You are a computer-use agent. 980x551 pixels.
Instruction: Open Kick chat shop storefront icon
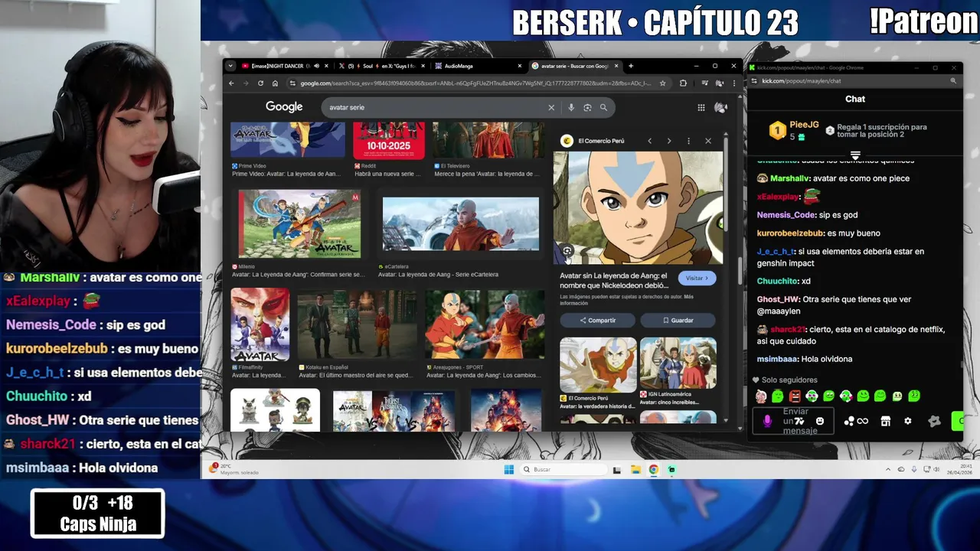click(x=886, y=421)
